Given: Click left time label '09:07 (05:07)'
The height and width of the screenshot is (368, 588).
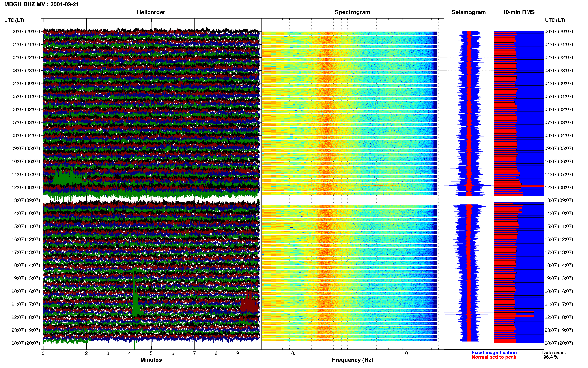Looking at the screenshot, I should [26, 148].
